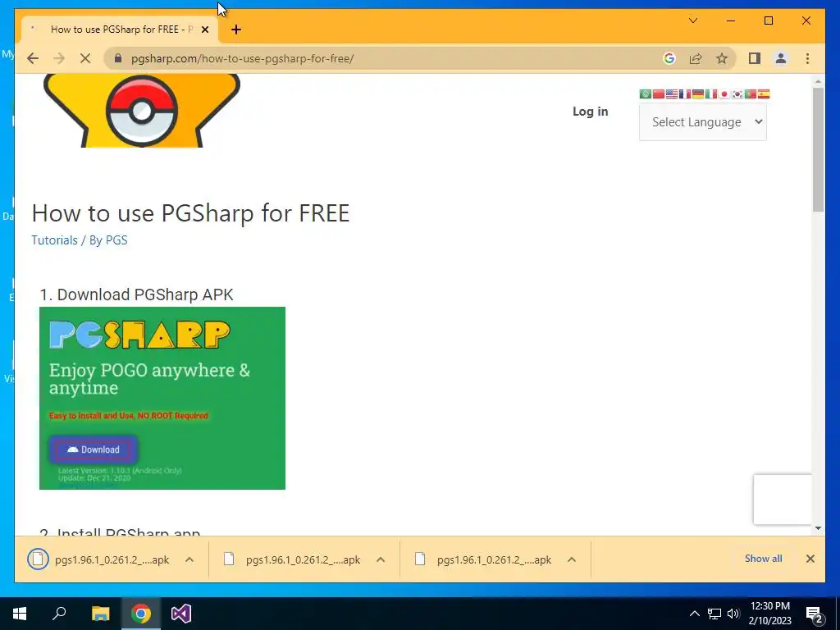Click the US flag for English

[672, 94]
